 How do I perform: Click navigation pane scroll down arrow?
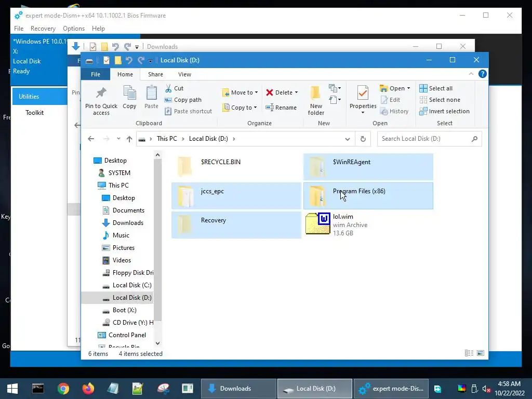tap(157, 343)
